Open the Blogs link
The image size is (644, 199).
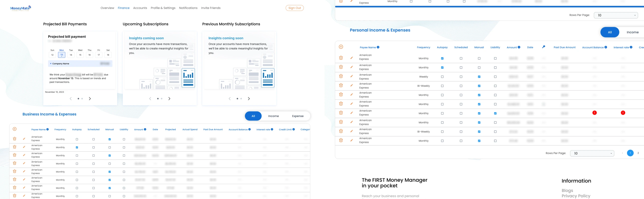pyautogui.click(x=567, y=191)
